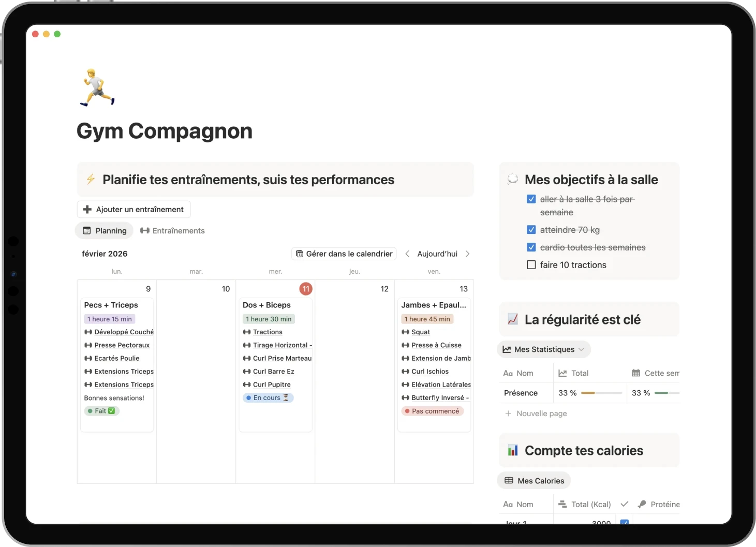Open the Pecs + Triceps workout card
This screenshot has height=547, width=756.
[117, 364]
